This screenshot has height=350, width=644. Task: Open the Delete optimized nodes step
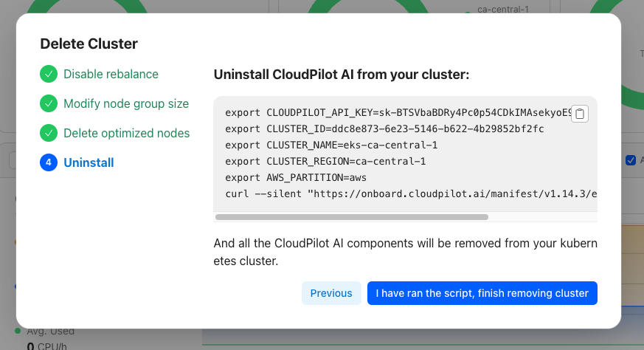point(126,133)
